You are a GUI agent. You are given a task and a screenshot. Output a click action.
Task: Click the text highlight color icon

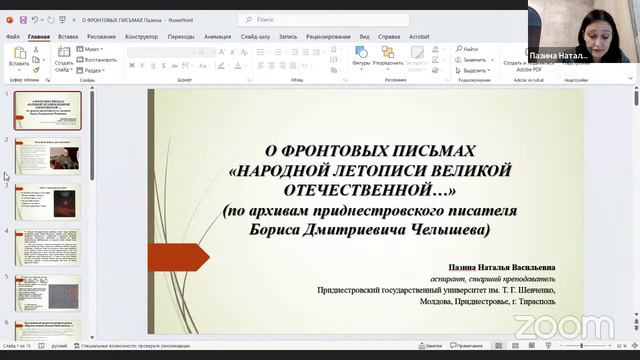point(221,66)
